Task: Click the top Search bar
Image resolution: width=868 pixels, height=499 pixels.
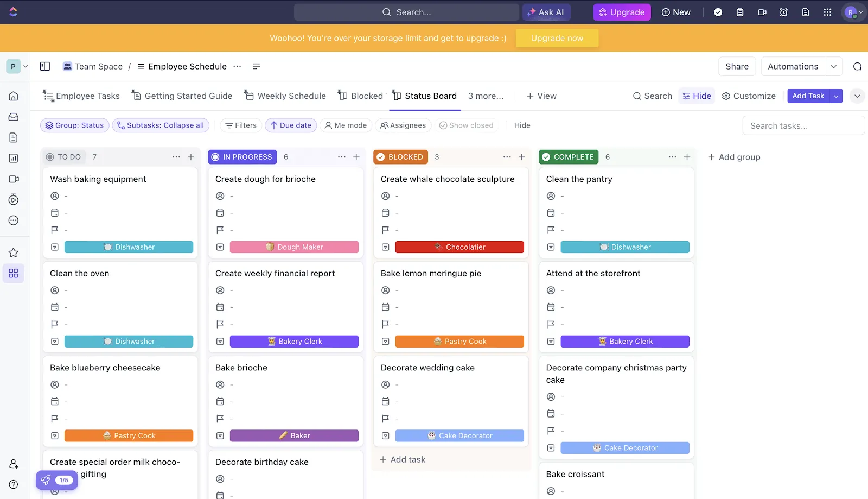Action: coord(406,12)
